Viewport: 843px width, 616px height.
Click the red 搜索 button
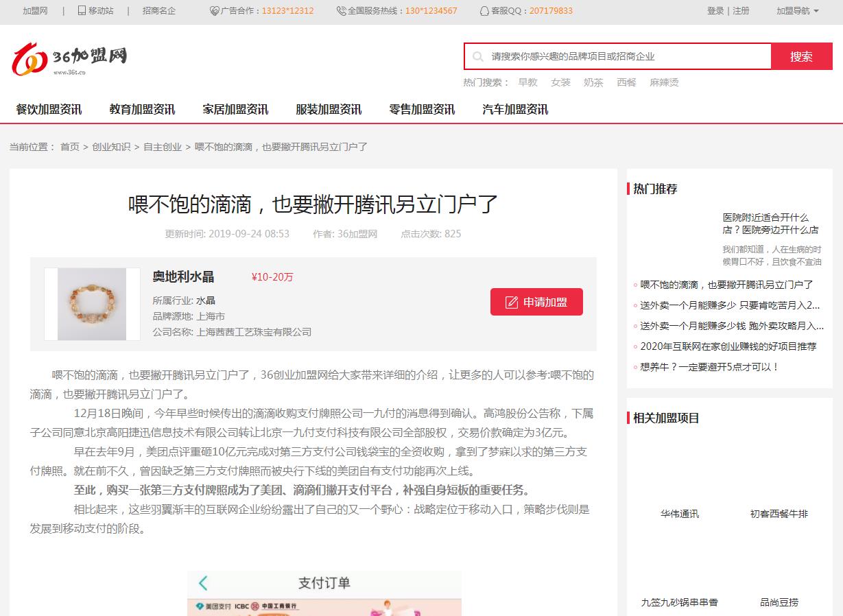[801, 56]
